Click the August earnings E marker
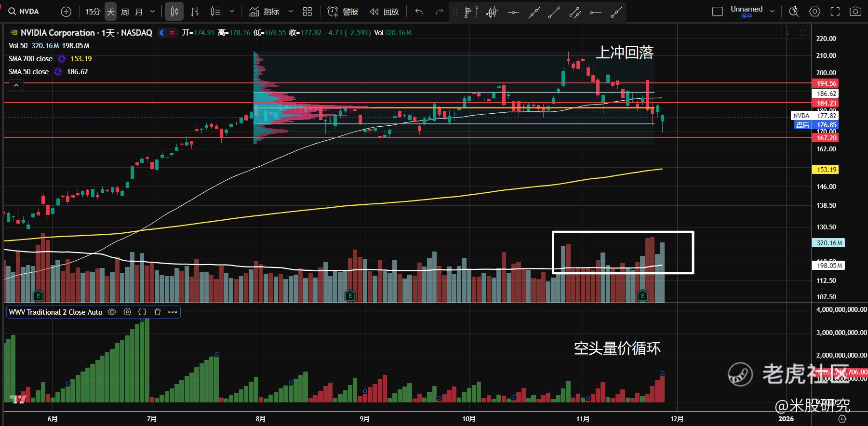Image resolution: width=868 pixels, height=426 pixels. [x=350, y=295]
